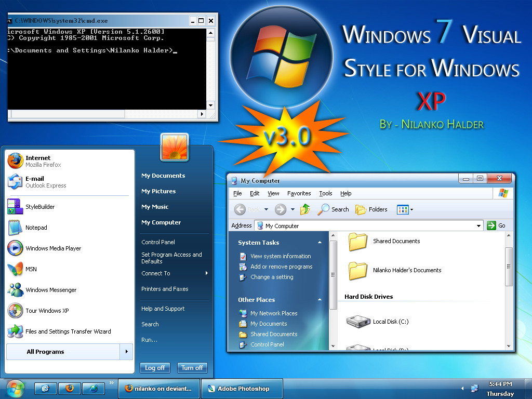Open the Tools menu
532x399 pixels.
tap(326, 193)
